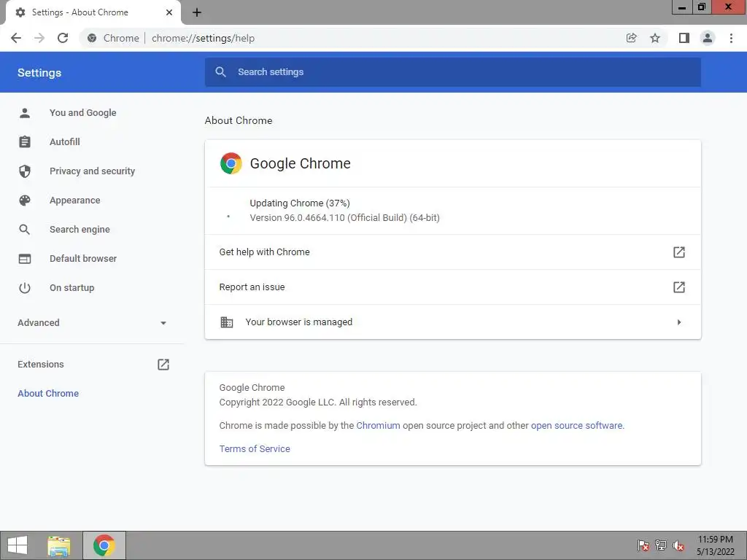Open the Terms of Service link
Screen dimensions: 747x560
(x=255, y=449)
